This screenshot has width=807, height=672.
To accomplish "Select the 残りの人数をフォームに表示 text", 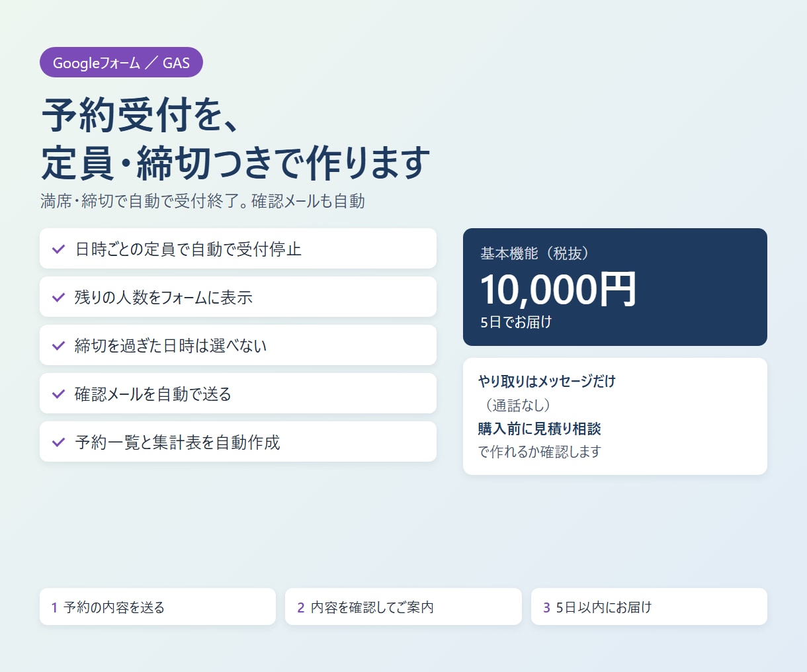I will coord(164,298).
